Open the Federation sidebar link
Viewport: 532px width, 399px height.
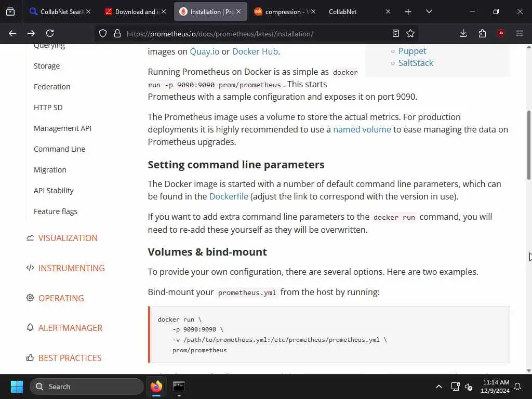pyautogui.click(x=52, y=87)
